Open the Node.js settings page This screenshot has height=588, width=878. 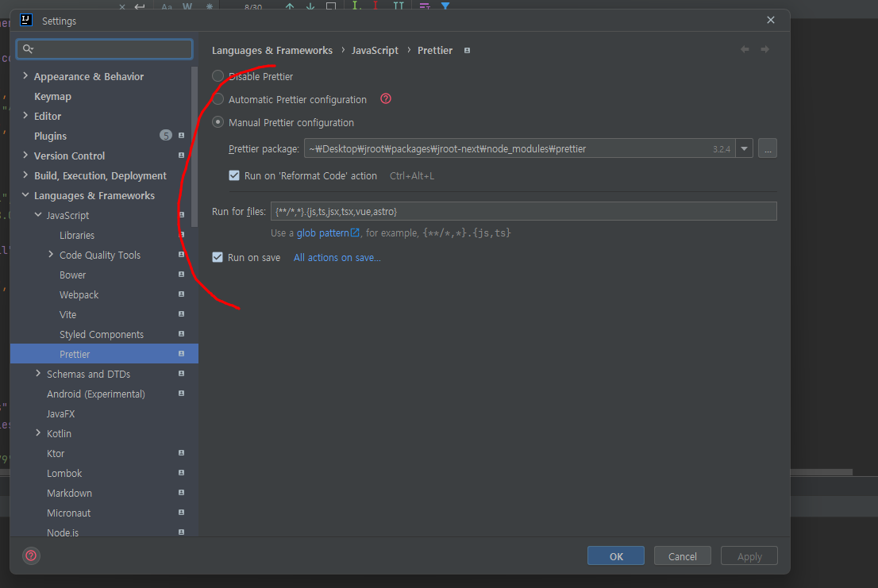click(63, 532)
